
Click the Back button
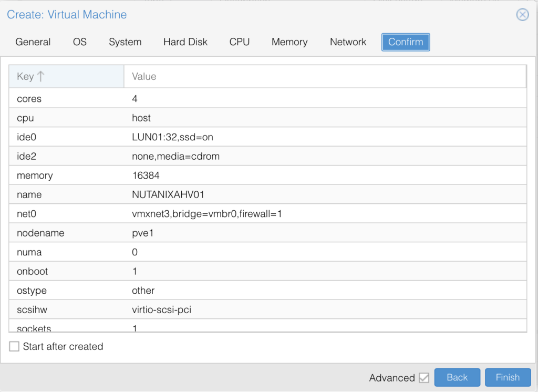click(457, 377)
